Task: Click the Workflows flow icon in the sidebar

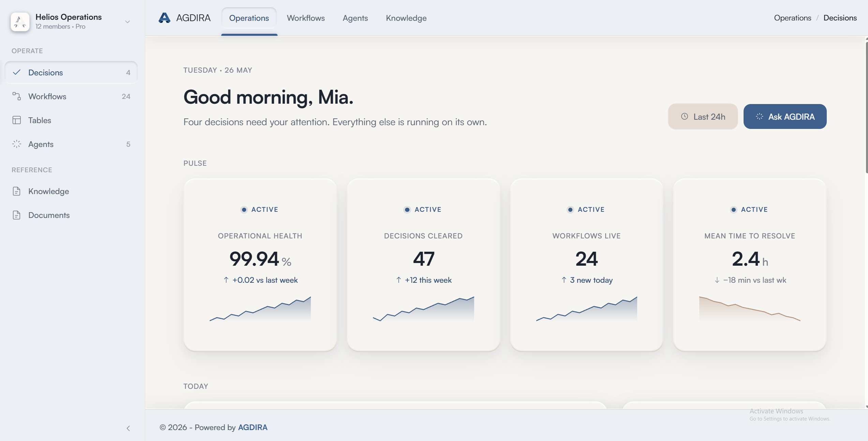Action: click(x=17, y=96)
